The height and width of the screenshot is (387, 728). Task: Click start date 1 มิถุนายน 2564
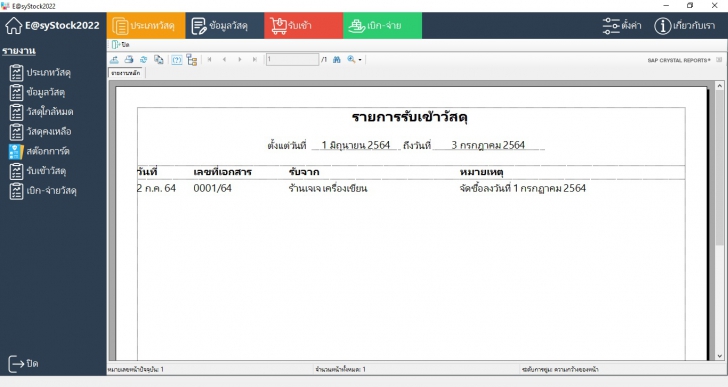(x=356, y=145)
